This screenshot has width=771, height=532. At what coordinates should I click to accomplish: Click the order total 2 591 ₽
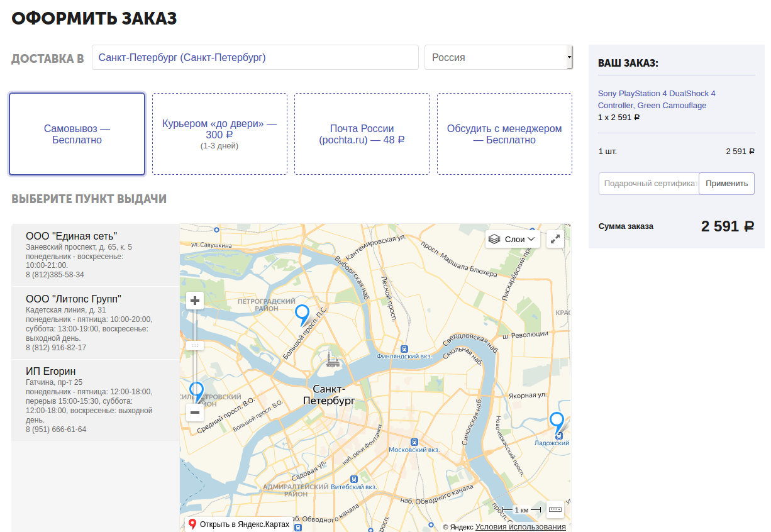pyautogui.click(x=728, y=226)
